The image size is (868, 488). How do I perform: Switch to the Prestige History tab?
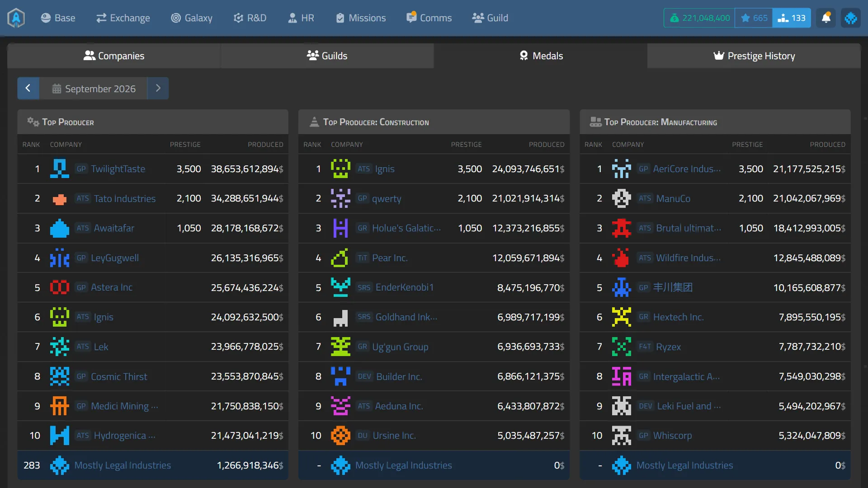click(754, 56)
